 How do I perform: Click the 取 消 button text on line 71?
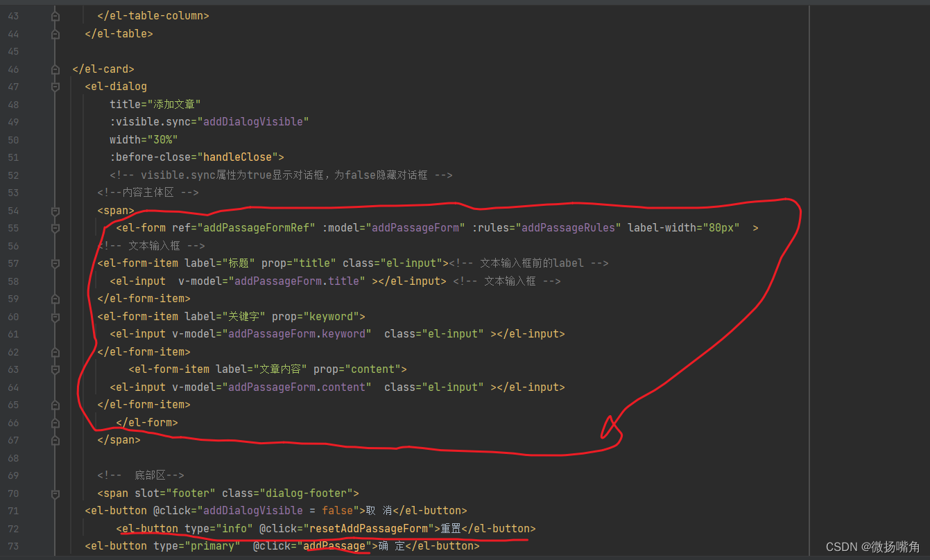pyautogui.click(x=379, y=511)
